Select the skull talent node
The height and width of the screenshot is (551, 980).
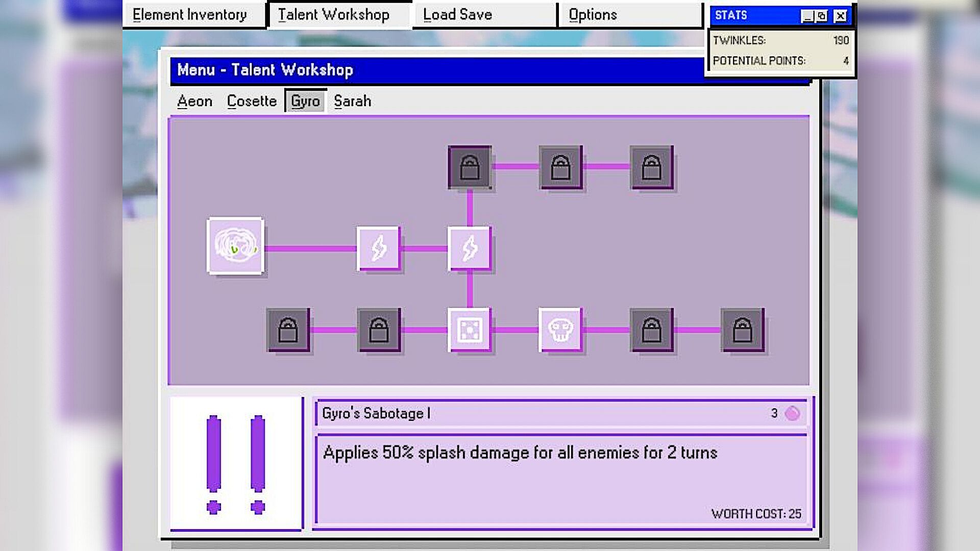click(x=560, y=330)
